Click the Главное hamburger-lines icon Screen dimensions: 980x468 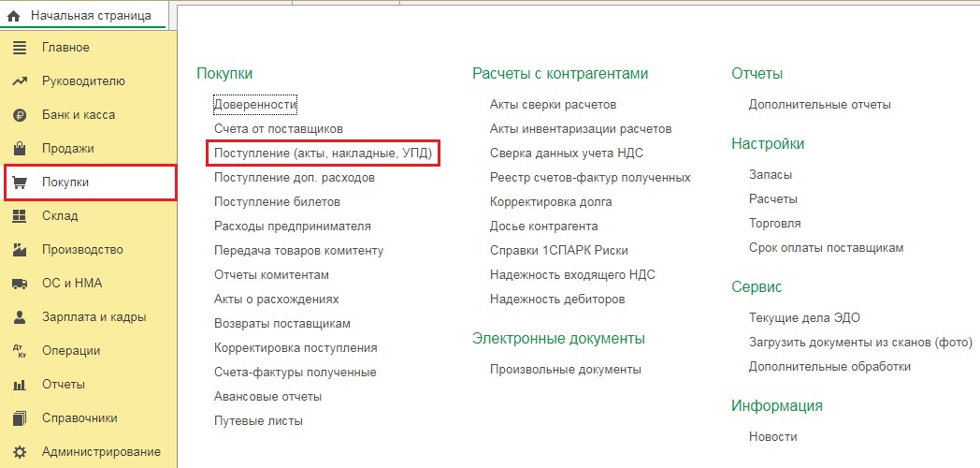tap(20, 48)
